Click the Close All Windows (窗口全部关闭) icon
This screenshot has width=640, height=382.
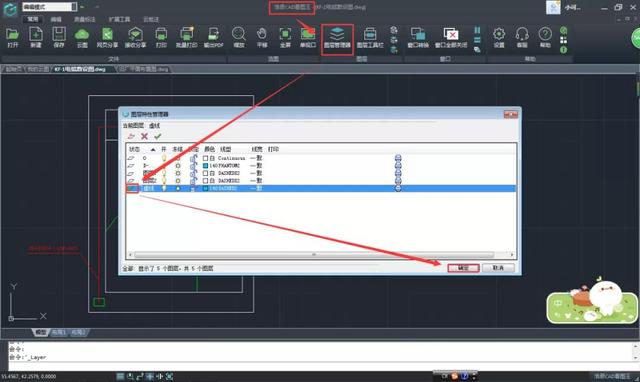(451, 38)
